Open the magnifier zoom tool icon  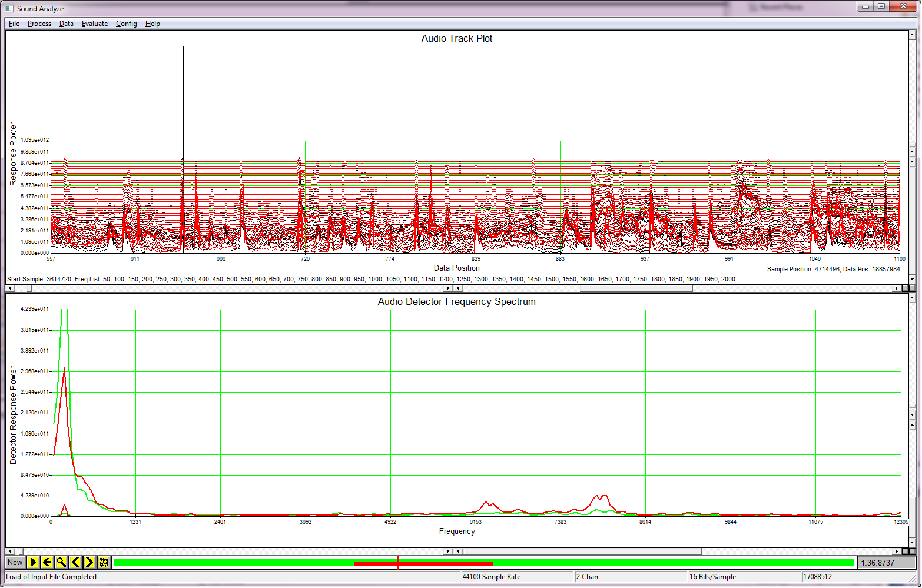pos(61,562)
